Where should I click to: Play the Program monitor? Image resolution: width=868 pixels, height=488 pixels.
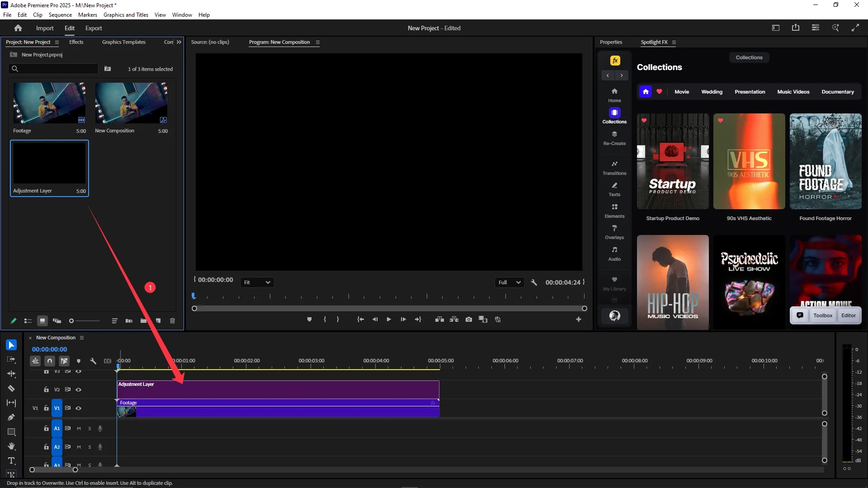tap(389, 319)
